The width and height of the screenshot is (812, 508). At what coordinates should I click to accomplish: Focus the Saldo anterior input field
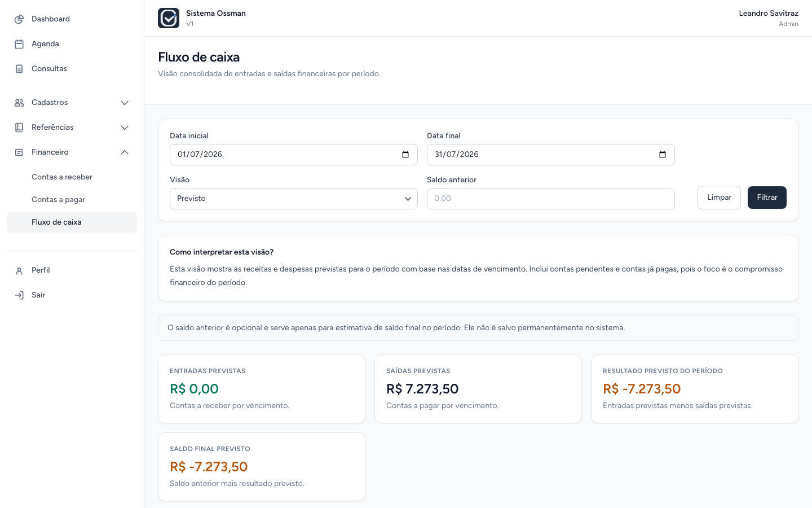tap(551, 199)
